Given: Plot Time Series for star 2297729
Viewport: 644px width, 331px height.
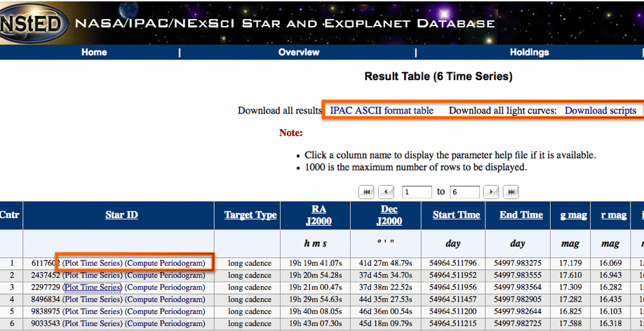Looking at the screenshot, I should click(92, 287).
